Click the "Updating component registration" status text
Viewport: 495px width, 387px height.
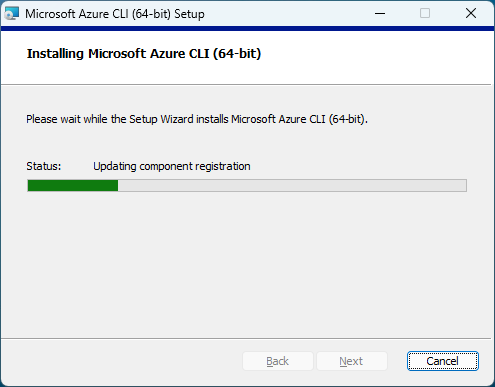click(x=172, y=166)
